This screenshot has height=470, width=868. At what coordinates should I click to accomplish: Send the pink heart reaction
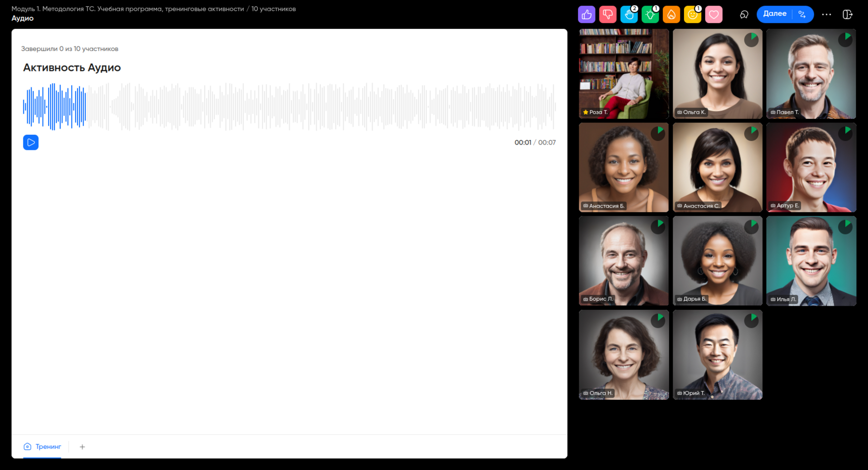[x=714, y=14]
